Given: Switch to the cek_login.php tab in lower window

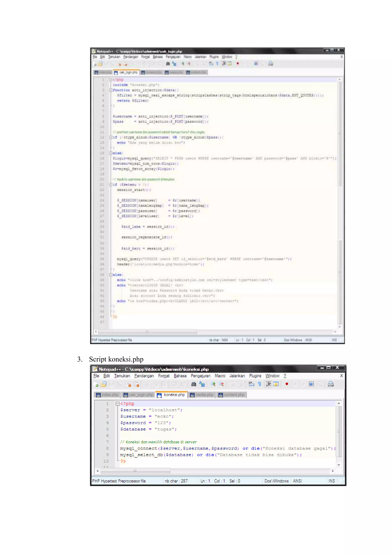Looking at the screenshot, I should click(139, 395).
